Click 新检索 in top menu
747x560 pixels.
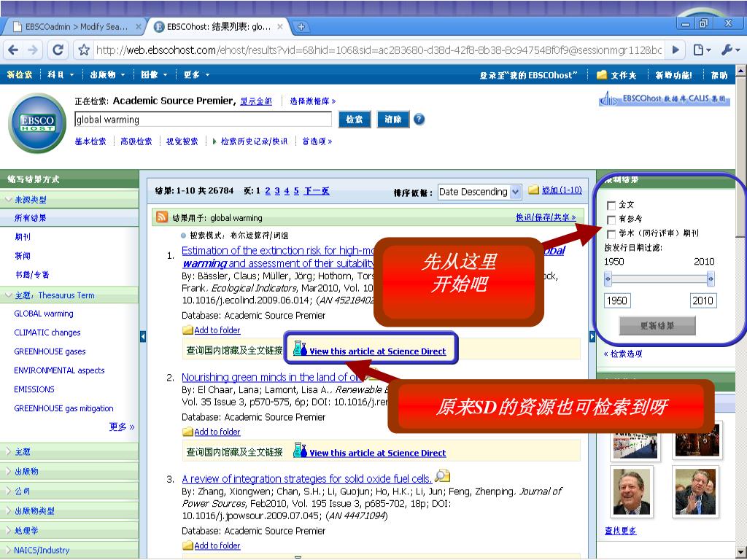(20, 75)
